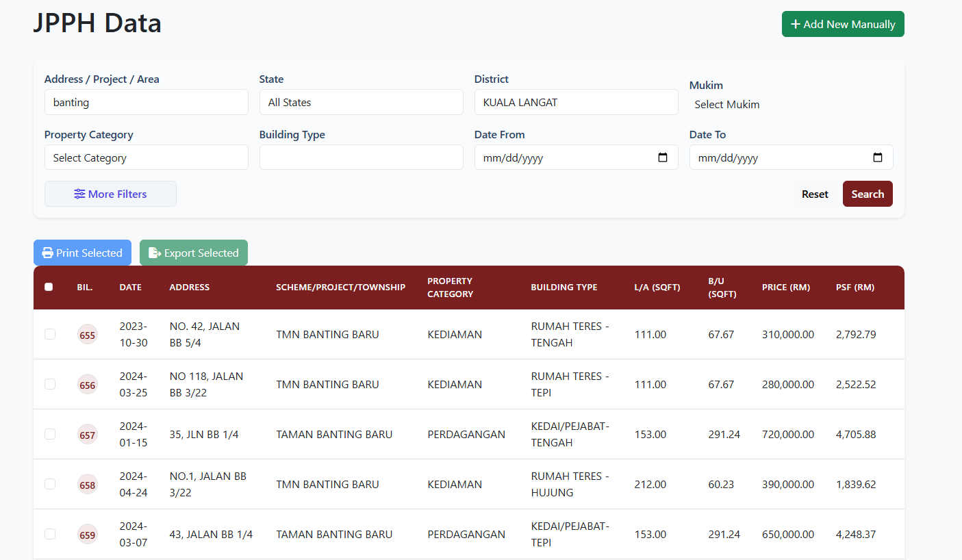Click the export icon on Export Selected

click(x=154, y=253)
